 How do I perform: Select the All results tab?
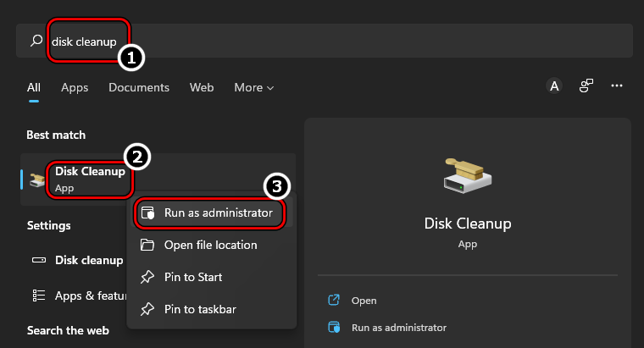34,87
